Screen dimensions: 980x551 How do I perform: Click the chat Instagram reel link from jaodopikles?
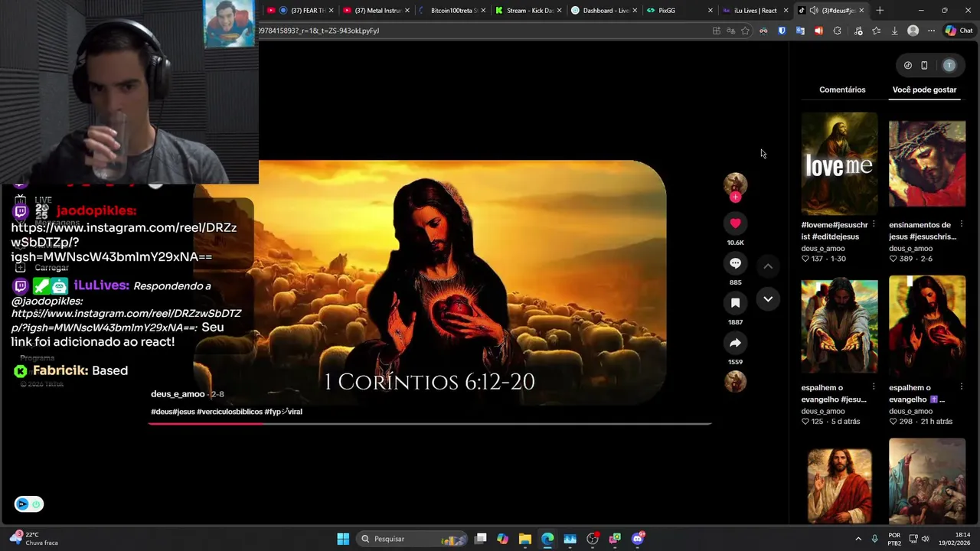pos(123,243)
